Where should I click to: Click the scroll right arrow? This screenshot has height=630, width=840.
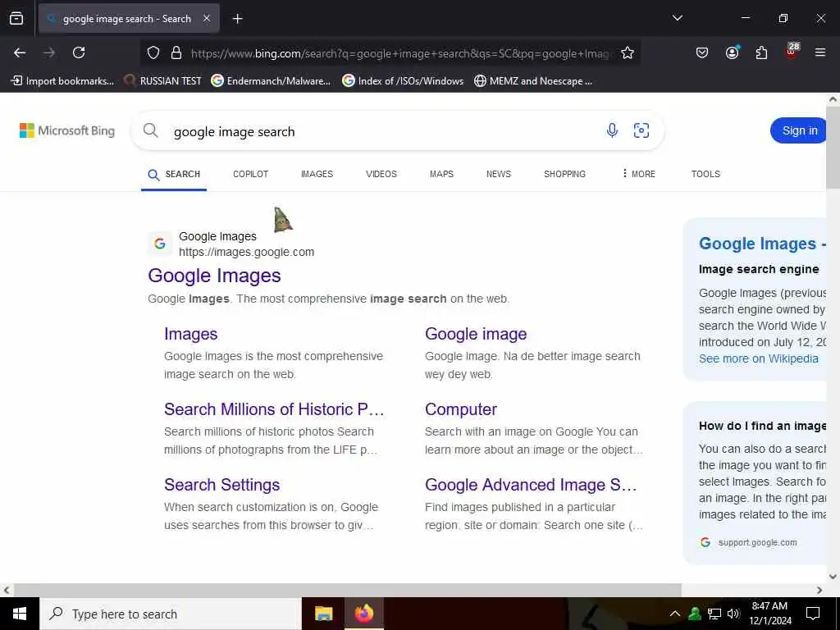coord(819,590)
